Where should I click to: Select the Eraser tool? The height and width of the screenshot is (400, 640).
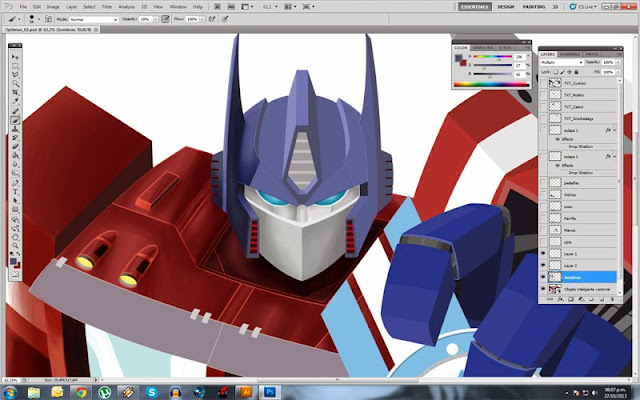point(15,147)
